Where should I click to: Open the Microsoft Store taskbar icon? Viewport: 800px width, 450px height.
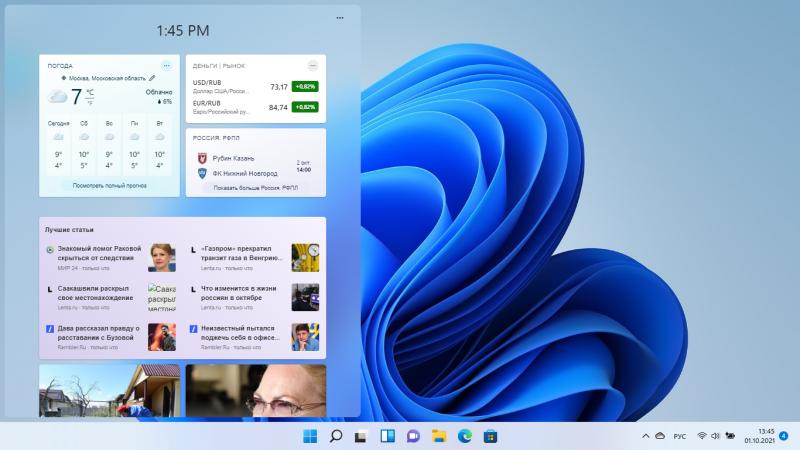[x=490, y=436]
